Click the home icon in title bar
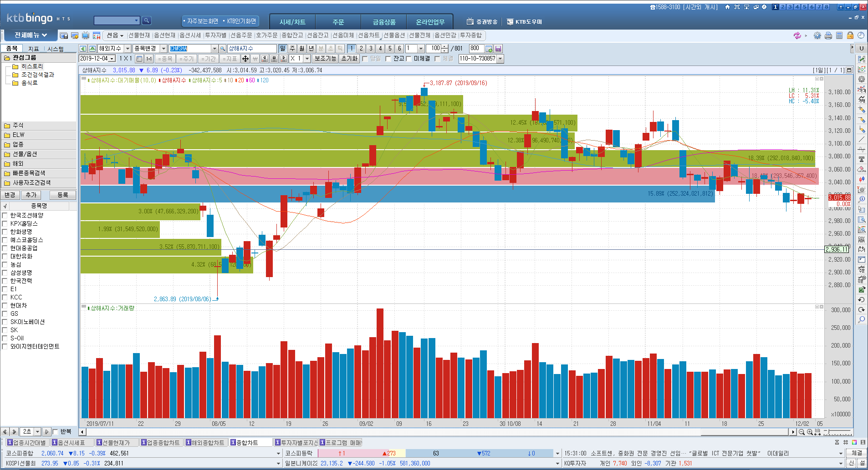The width and height of the screenshot is (868, 470). 727,7
